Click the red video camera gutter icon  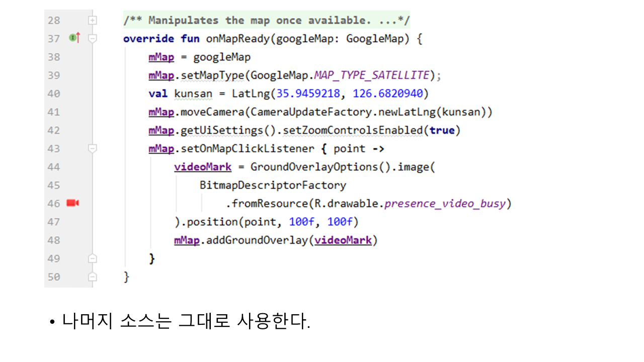73,203
